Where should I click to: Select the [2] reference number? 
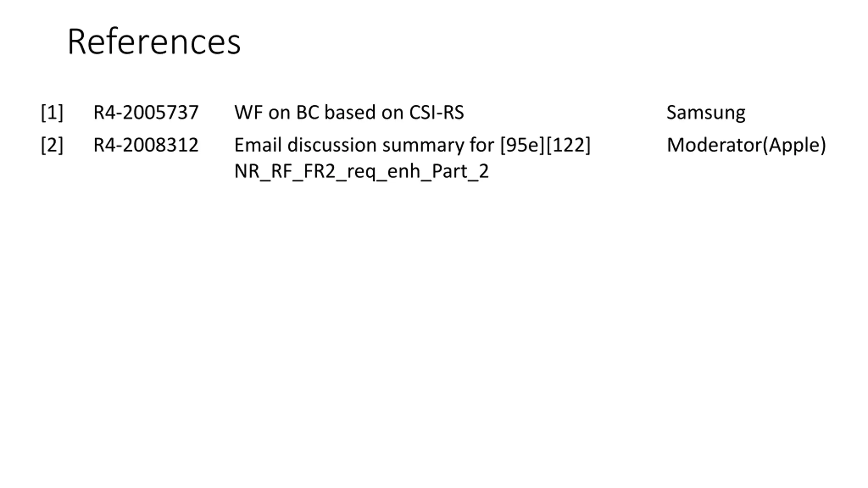pos(52,145)
